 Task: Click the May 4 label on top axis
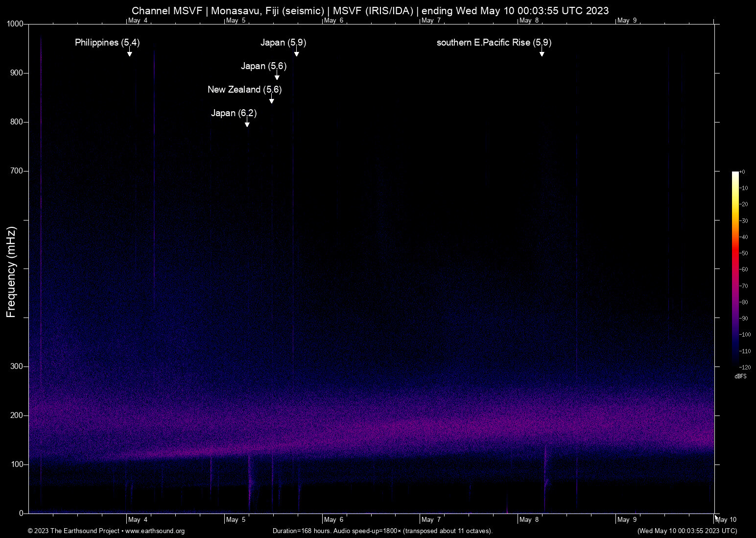pos(138,21)
